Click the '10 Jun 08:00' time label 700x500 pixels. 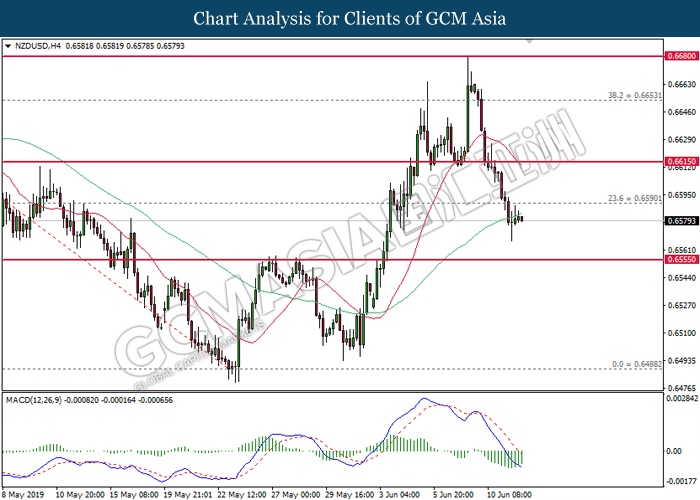tap(509, 495)
